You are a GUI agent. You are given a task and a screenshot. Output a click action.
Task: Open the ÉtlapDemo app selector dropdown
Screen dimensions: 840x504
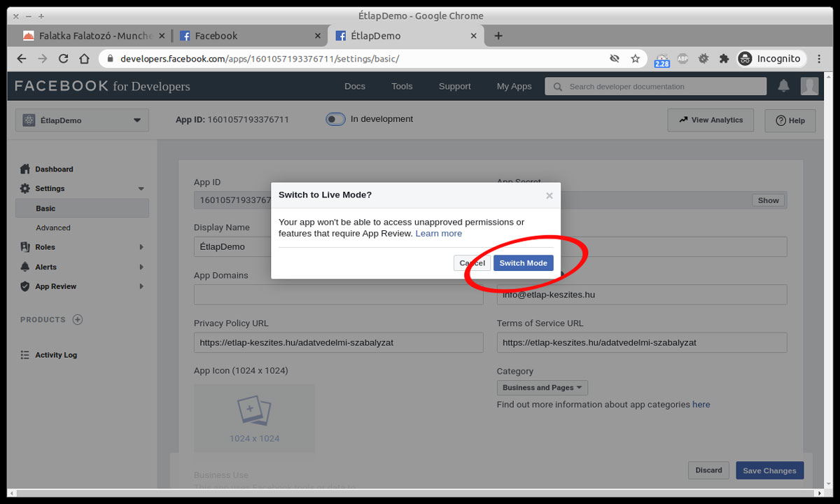coord(82,120)
